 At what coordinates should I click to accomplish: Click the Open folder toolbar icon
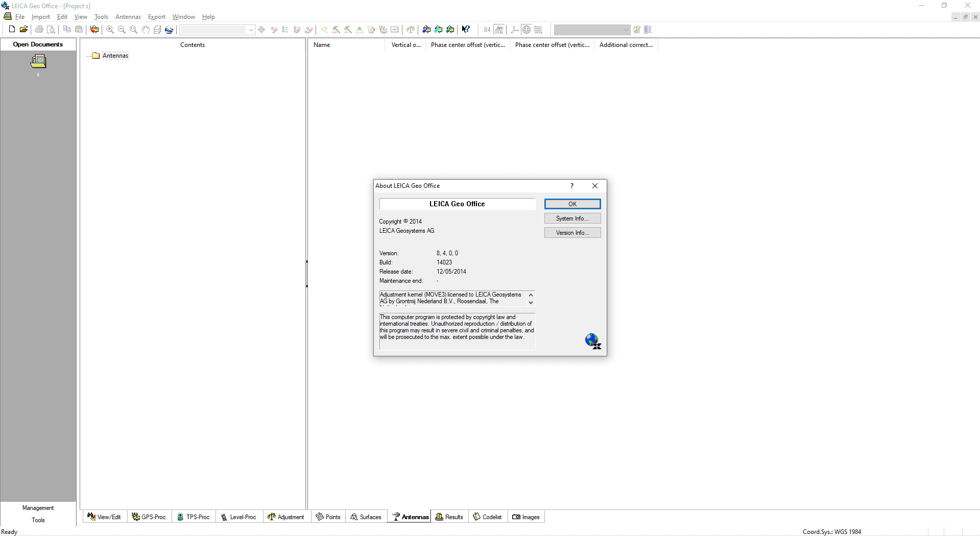click(x=23, y=30)
